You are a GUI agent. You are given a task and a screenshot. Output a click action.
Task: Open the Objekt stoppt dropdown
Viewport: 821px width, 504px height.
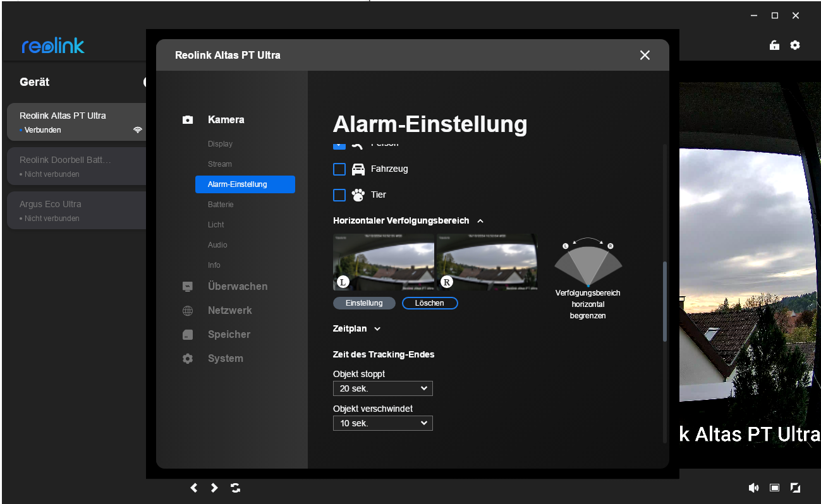click(382, 388)
